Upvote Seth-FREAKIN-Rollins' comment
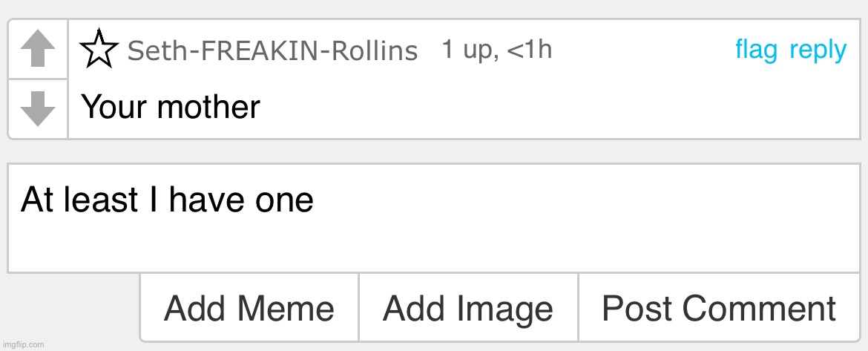The width and height of the screenshot is (868, 351). (38, 50)
